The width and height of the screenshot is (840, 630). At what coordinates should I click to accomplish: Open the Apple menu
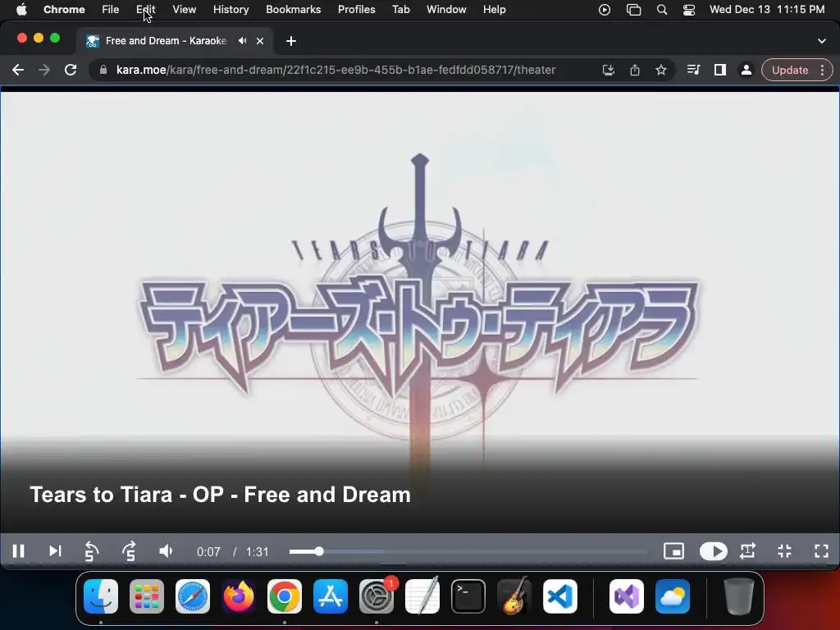21,10
